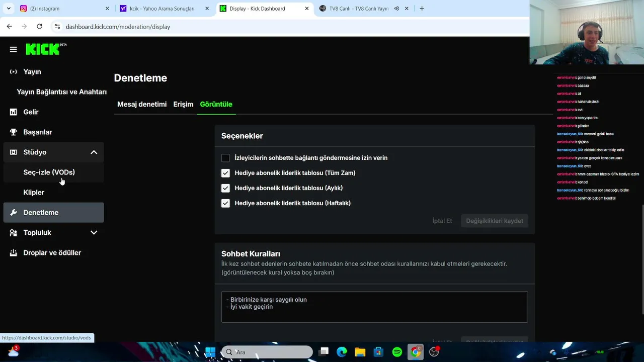Image resolution: width=644 pixels, height=362 pixels.
Task: Close the TV8 Canlı tab
Action: (x=407, y=9)
